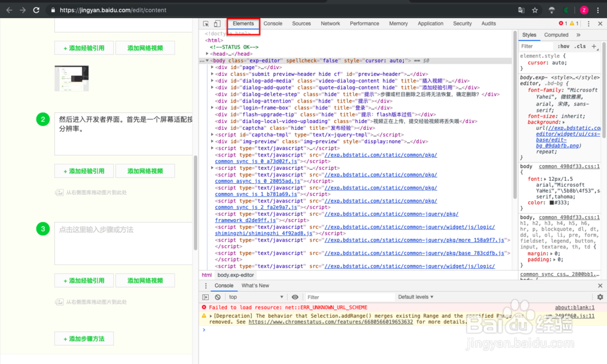Image resolution: width=607 pixels, height=364 pixels.
Task: Click the styles Filter field
Action: (x=537, y=46)
